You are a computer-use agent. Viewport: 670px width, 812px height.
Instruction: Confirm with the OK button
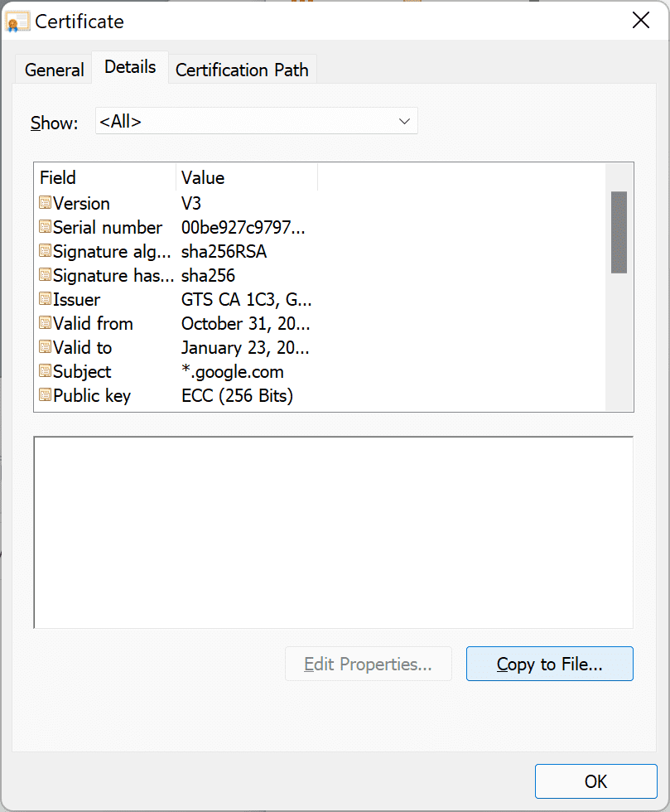pyautogui.click(x=596, y=781)
